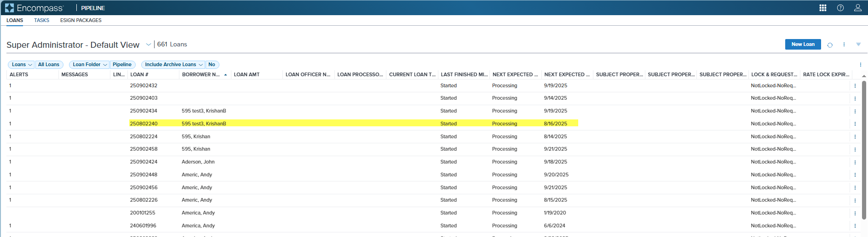
Task: Sort by the Borrower Name column header
Action: 201,74
